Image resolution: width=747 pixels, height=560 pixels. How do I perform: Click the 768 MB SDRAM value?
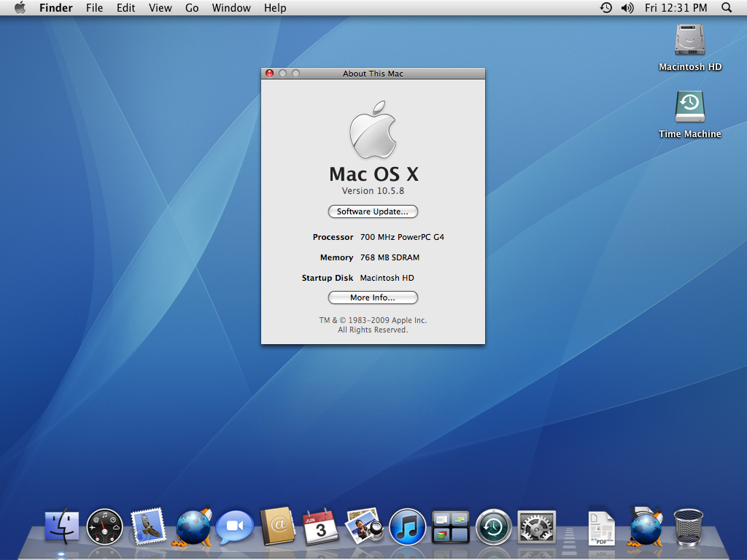[390, 257]
